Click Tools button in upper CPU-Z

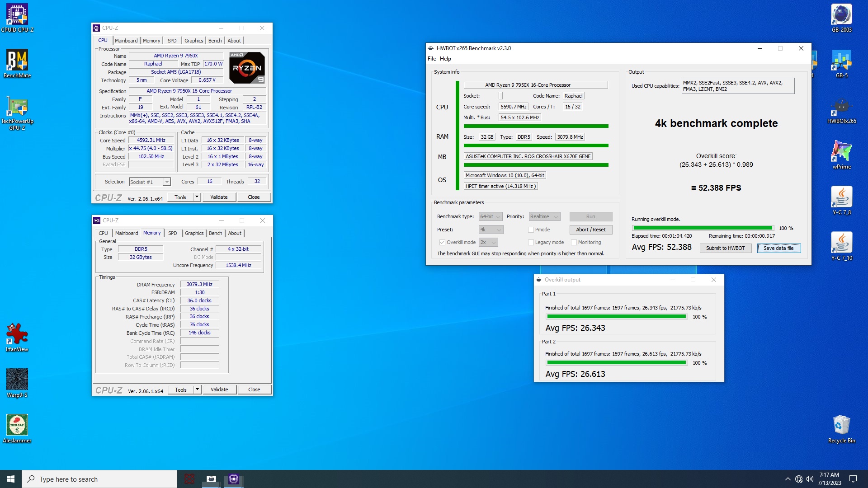[180, 197]
